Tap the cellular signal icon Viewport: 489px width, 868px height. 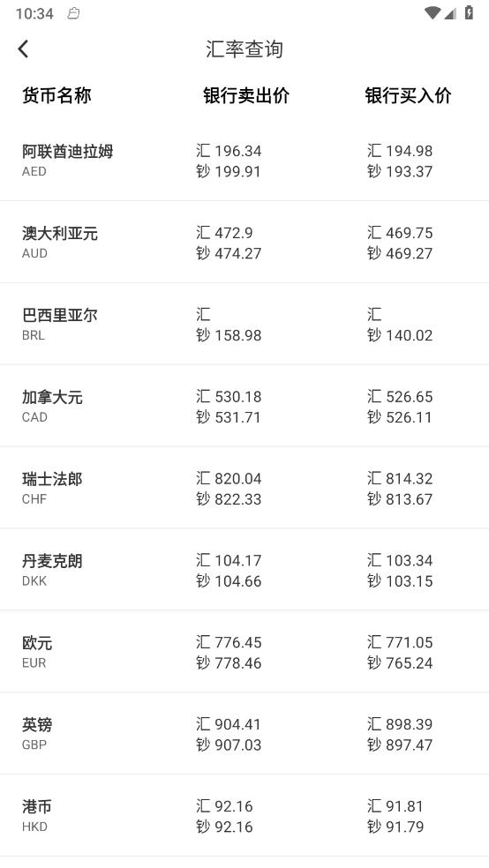click(x=450, y=12)
